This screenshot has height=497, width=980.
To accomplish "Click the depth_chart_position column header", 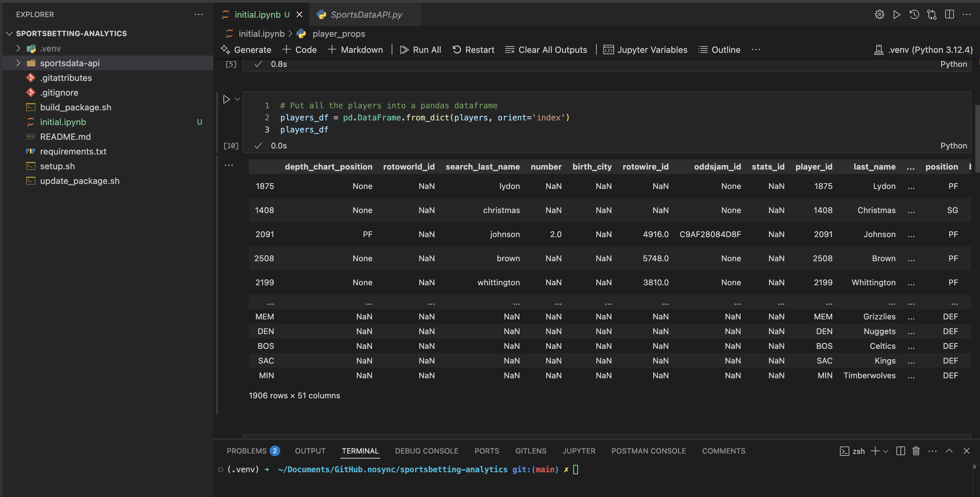I will click(x=328, y=167).
